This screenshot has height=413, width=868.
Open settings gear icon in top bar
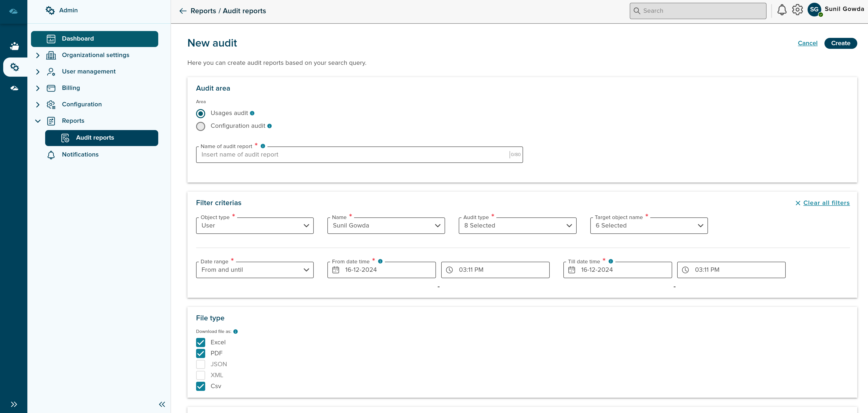tap(797, 10)
